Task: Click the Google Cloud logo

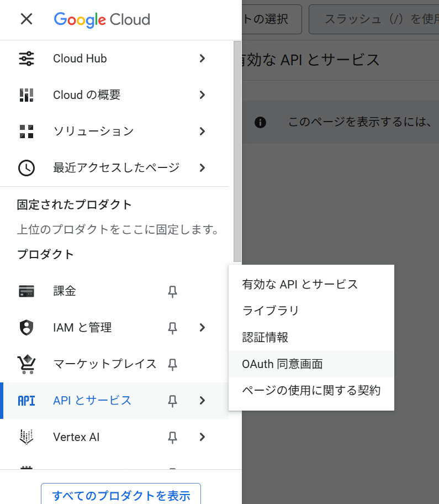Action: (x=102, y=19)
